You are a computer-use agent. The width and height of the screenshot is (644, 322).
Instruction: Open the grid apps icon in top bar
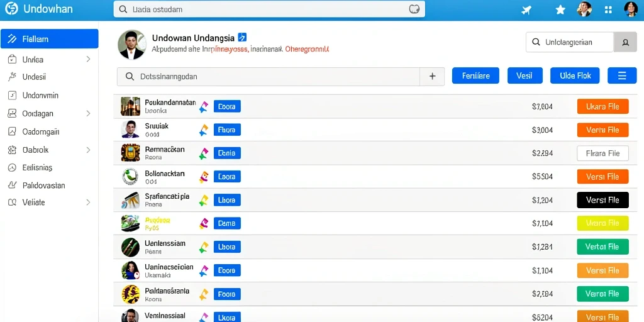click(609, 10)
